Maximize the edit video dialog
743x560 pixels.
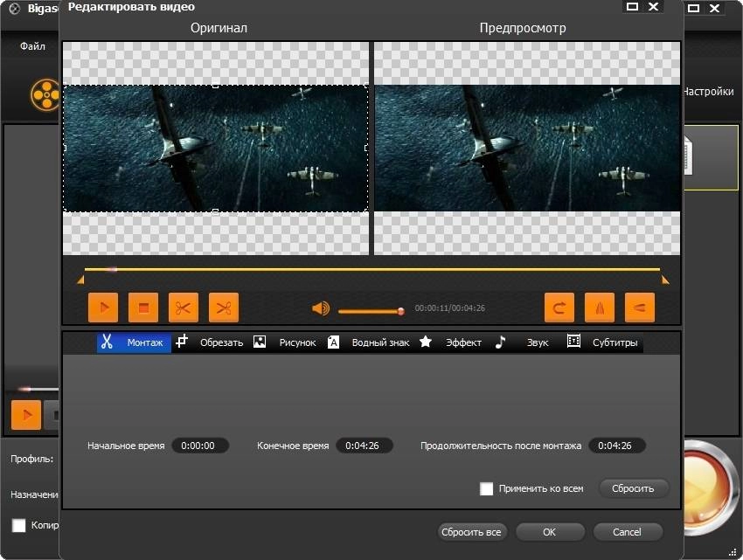click(632, 7)
